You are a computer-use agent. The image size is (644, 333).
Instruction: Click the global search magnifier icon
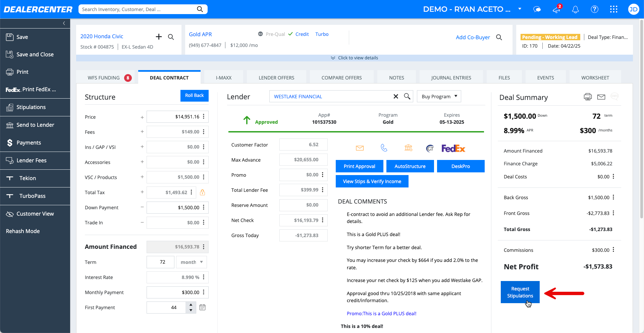pyautogui.click(x=200, y=9)
